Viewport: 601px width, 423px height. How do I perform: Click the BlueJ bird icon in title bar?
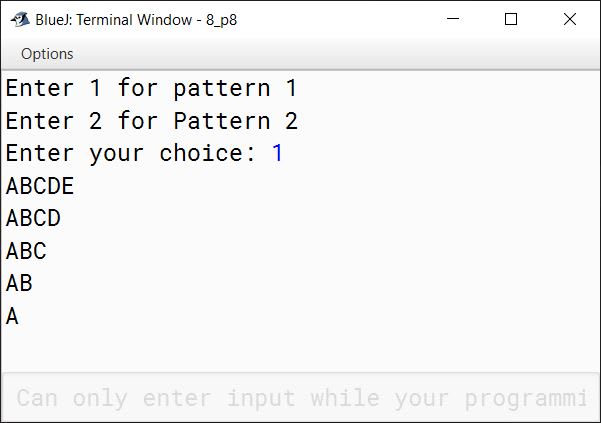[x=20, y=19]
